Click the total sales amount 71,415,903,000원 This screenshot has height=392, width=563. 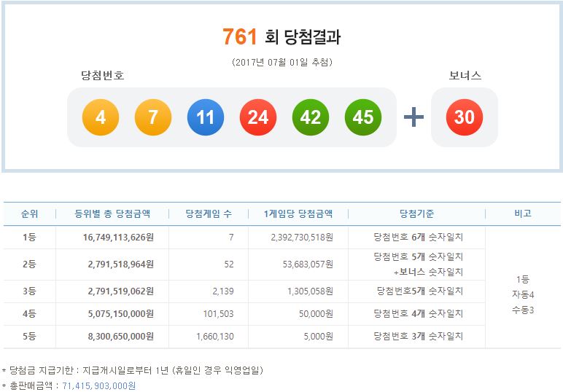coord(98,386)
